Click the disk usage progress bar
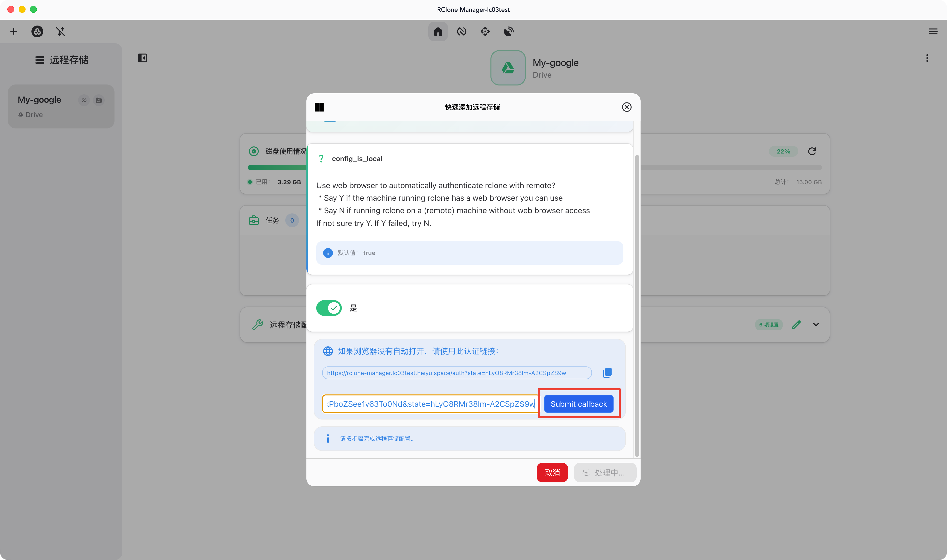 click(x=534, y=167)
